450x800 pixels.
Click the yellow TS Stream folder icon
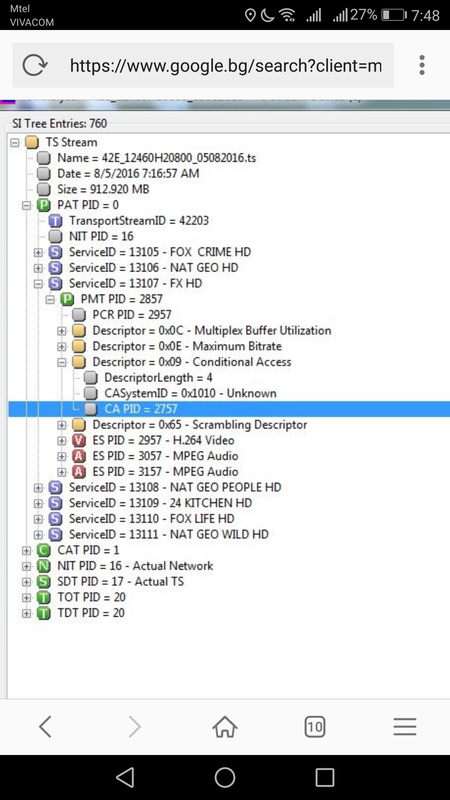coord(32,142)
